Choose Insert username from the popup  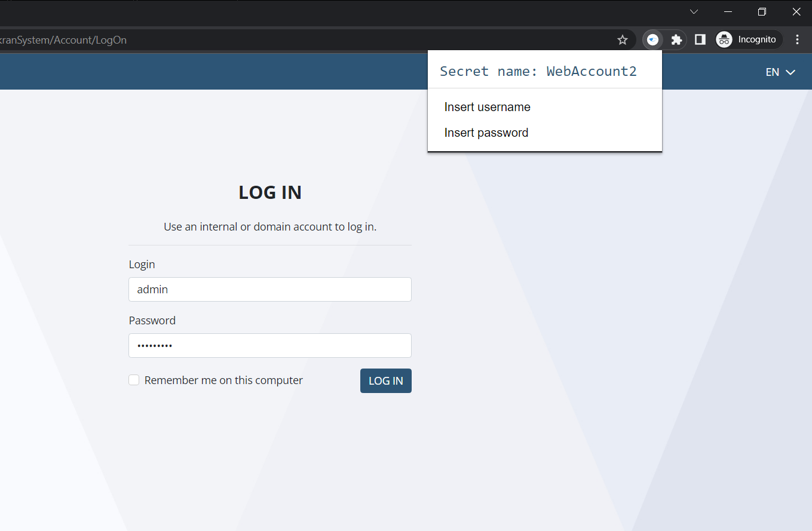(487, 108)
